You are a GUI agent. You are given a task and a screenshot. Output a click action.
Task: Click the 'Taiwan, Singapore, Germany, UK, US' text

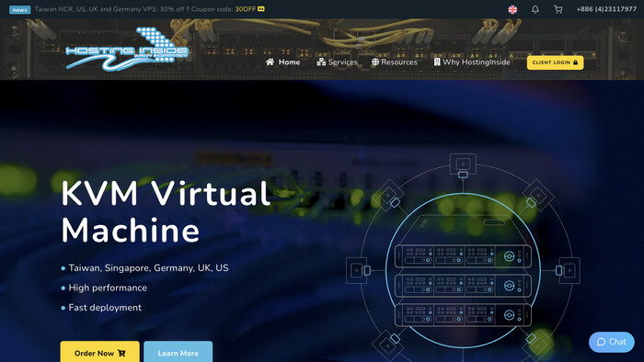click(148, 268)
